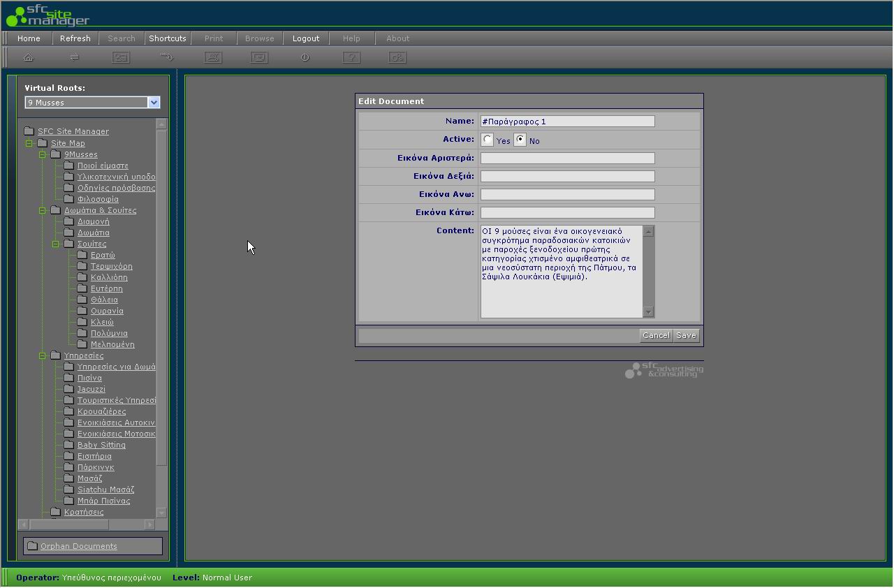The width and height of the screenshot is (894, 588).
Task: Collapse the 9Musses tree branch
Action: [x=43, y=154]
